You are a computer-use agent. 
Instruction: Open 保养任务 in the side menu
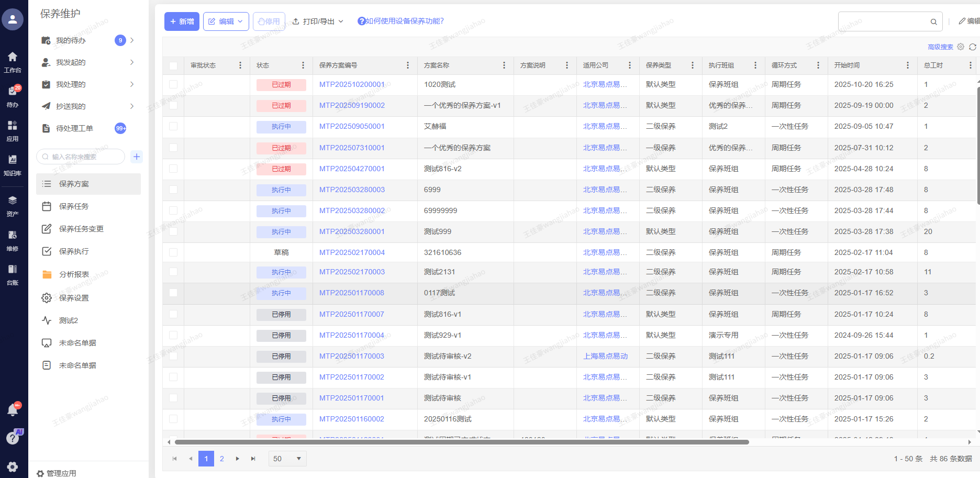74,206
